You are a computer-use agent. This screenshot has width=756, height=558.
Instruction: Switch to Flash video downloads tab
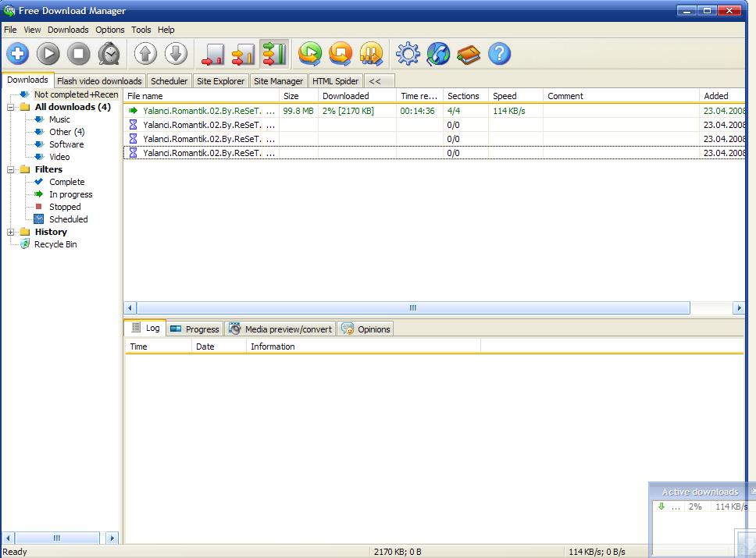coord(99,81)
